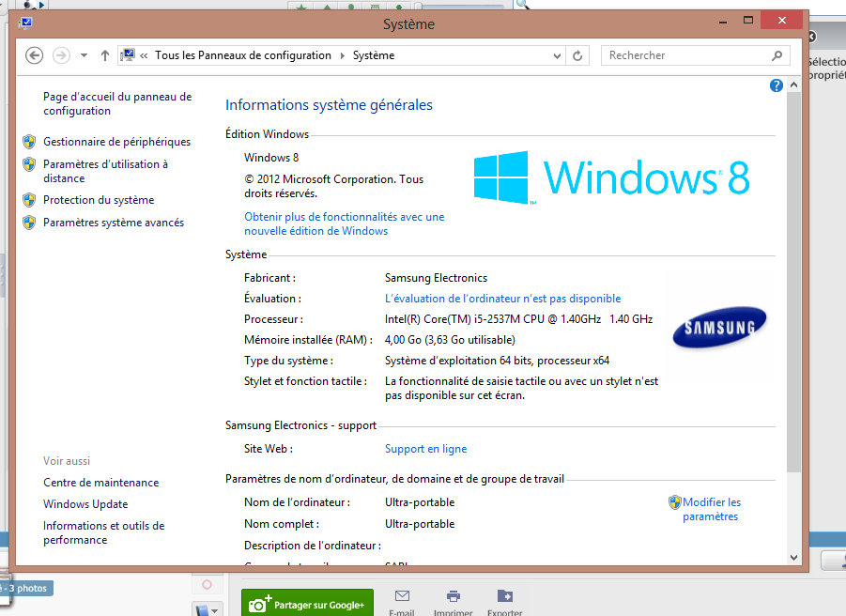The image size is (846, 616).
Task: Open the 'Support en ligne' website link
Action: (425, 449)
